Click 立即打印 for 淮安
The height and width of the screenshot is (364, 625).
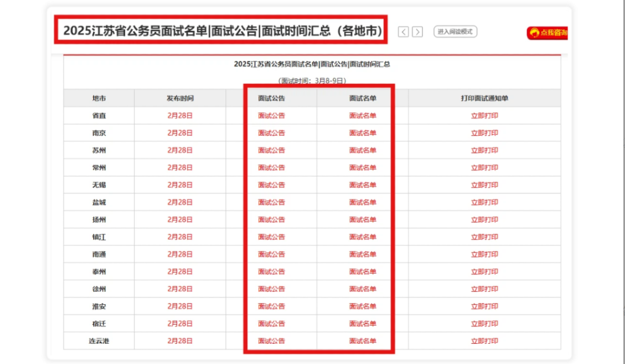point(484,306)
